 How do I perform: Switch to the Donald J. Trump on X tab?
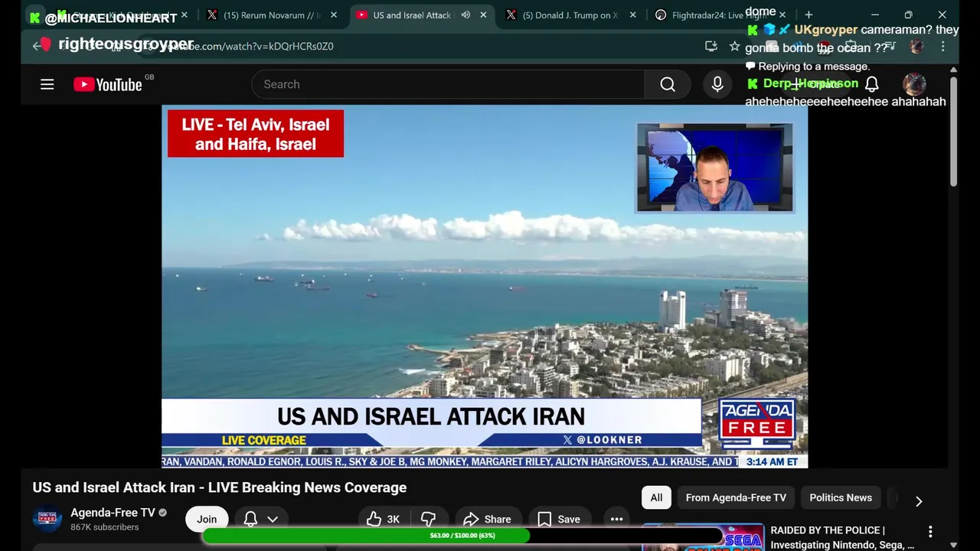pyautogui.click(x=571, y=15)
